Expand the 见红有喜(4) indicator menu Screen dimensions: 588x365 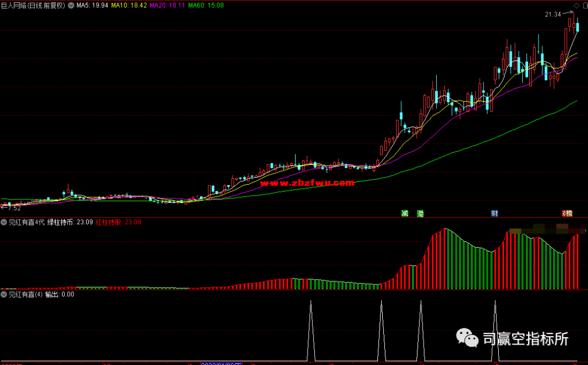point(4,295)
